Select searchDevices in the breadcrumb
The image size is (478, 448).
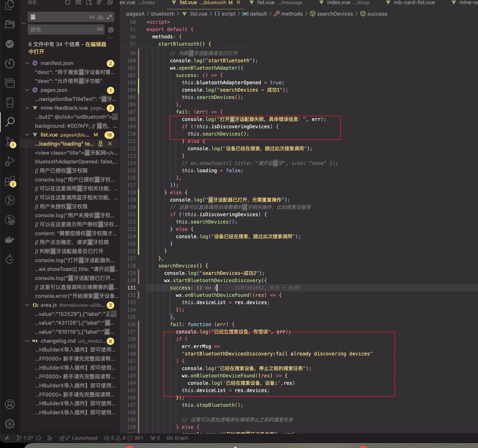(x=335, y=14)
